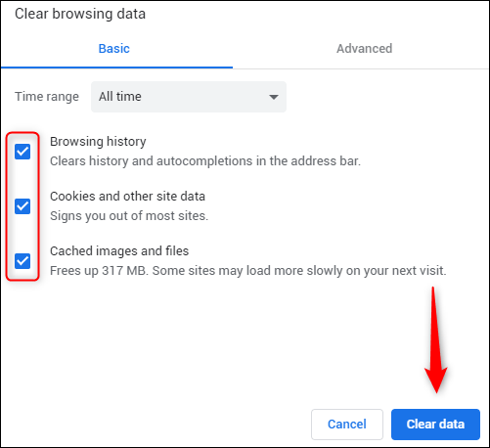Select the Basic tab
Viewport: 490px width, 448px height.
pos(114,49)
